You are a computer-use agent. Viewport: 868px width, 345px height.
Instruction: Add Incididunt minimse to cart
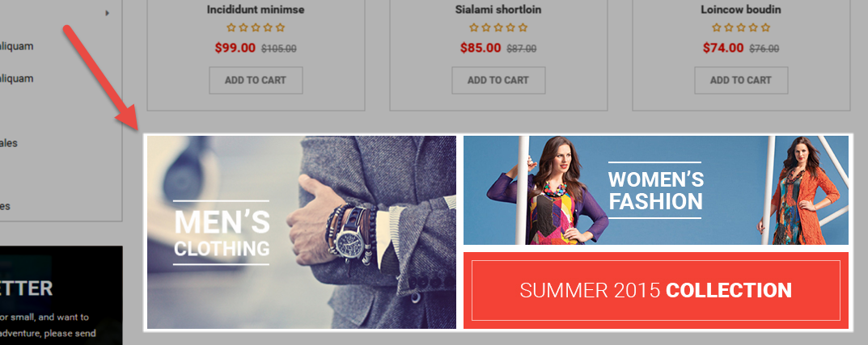pos(256,80)
